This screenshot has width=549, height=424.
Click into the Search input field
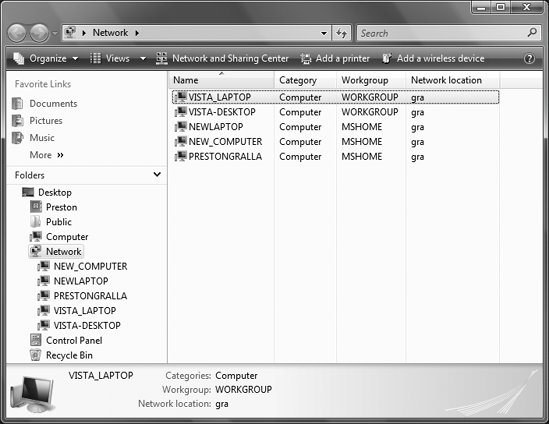coord(442,33)
